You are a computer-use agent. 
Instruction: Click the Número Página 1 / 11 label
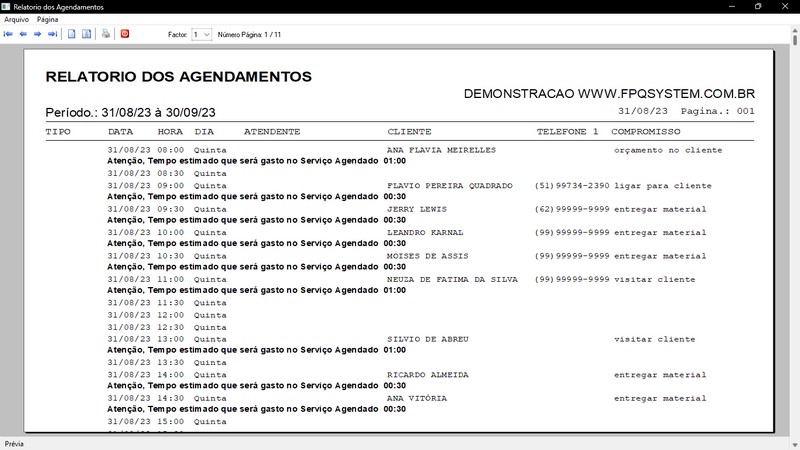[x=249, y=35]
